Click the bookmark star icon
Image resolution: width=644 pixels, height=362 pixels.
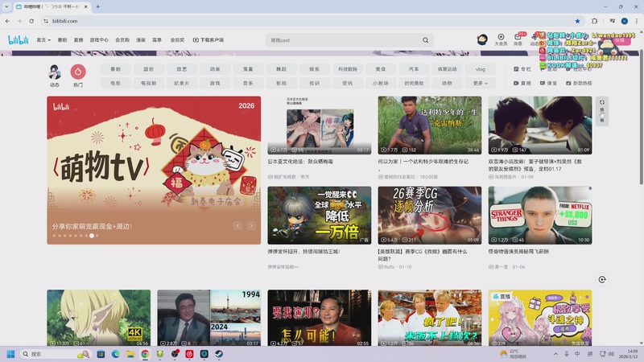click(x=577, y=21)
